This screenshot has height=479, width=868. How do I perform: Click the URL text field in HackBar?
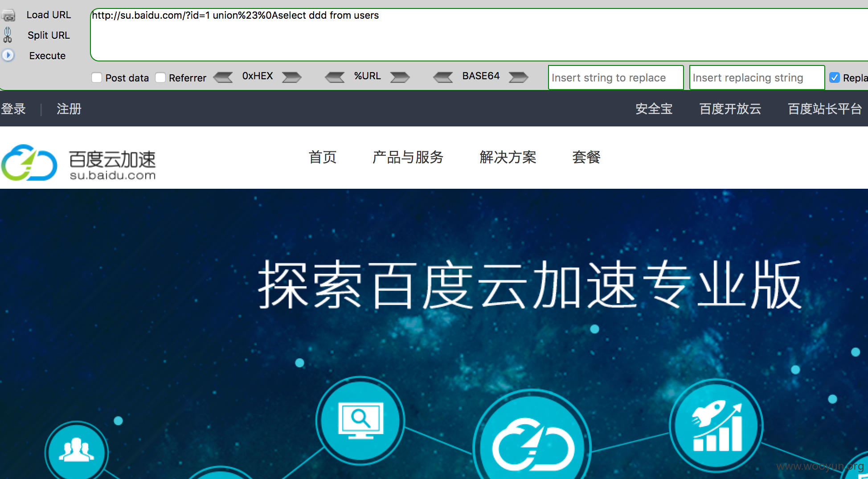(479, 35)
